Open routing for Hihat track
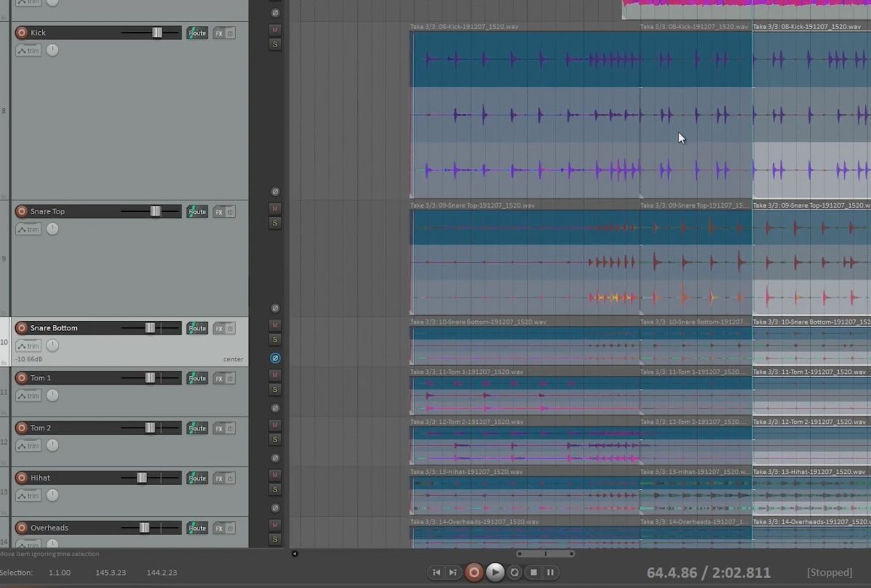Image resolution: width=871 pixels, height=588 pixels. point(197,478)
